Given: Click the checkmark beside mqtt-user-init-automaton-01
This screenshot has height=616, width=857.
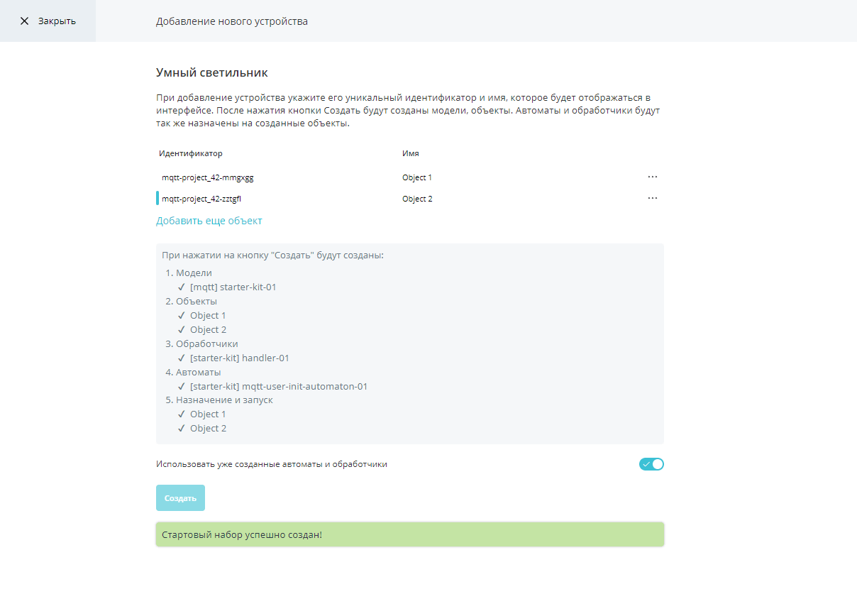Looking at the screenshot, I should pyautogui.click(x=182, y=387).
